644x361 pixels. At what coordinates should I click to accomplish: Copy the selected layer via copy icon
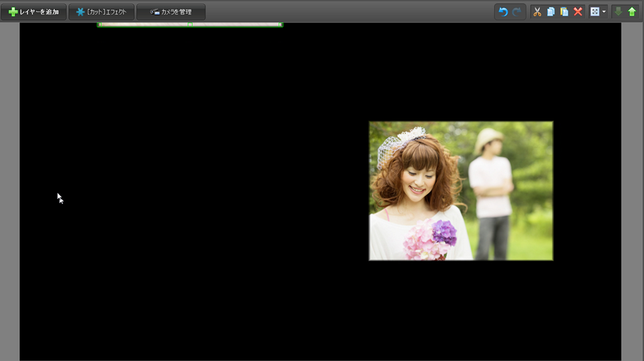[x=551, y=12]
